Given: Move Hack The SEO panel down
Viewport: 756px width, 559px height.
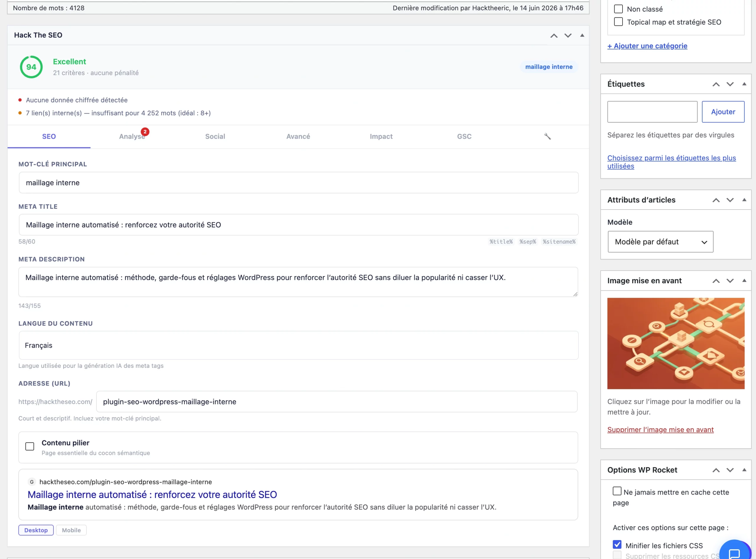Looking at the screenshot, I should point(568,35).
